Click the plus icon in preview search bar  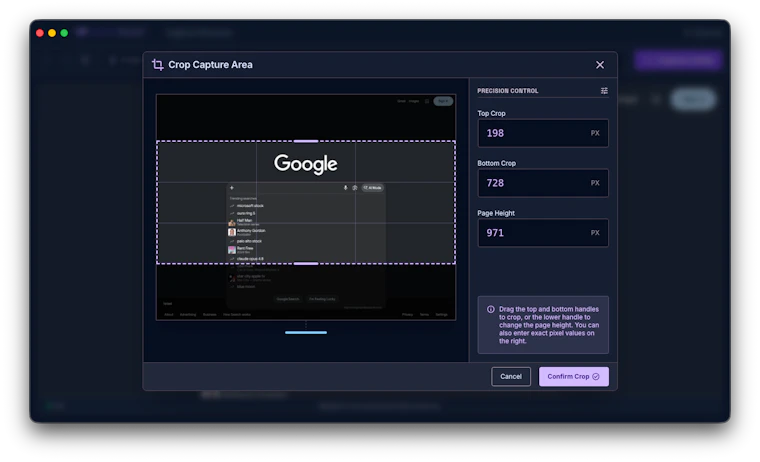(232, 188)
